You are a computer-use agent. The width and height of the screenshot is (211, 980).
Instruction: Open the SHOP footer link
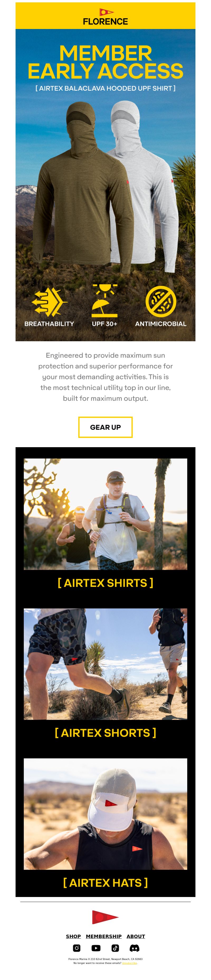(73, 936)
